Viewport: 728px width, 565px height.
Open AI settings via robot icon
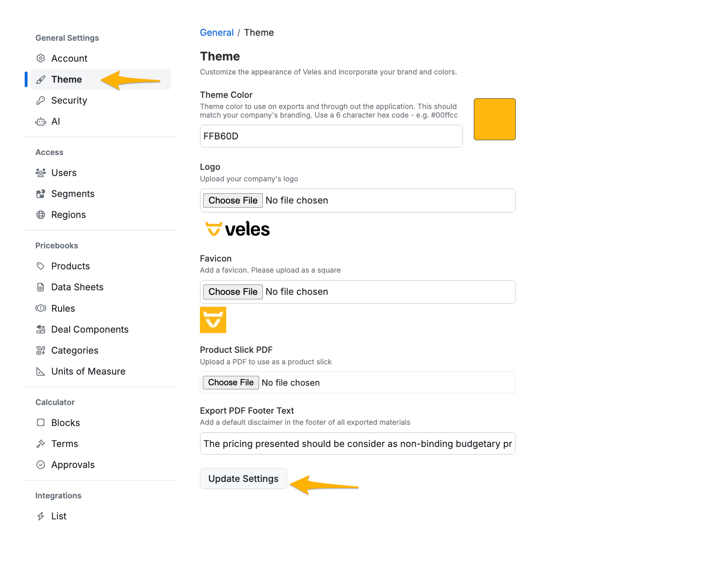(x=41, y=121)
